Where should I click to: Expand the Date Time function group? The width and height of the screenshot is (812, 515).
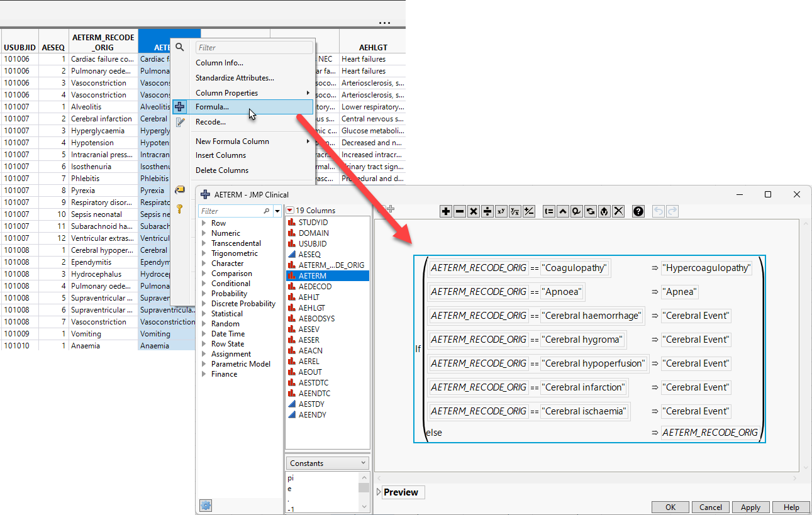click(x=204, y=334)
